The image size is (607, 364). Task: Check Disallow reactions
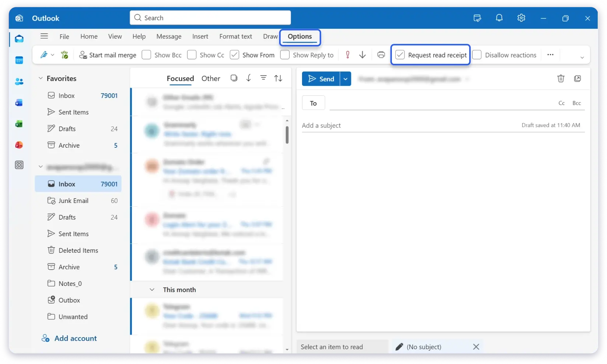click(477, 55)
